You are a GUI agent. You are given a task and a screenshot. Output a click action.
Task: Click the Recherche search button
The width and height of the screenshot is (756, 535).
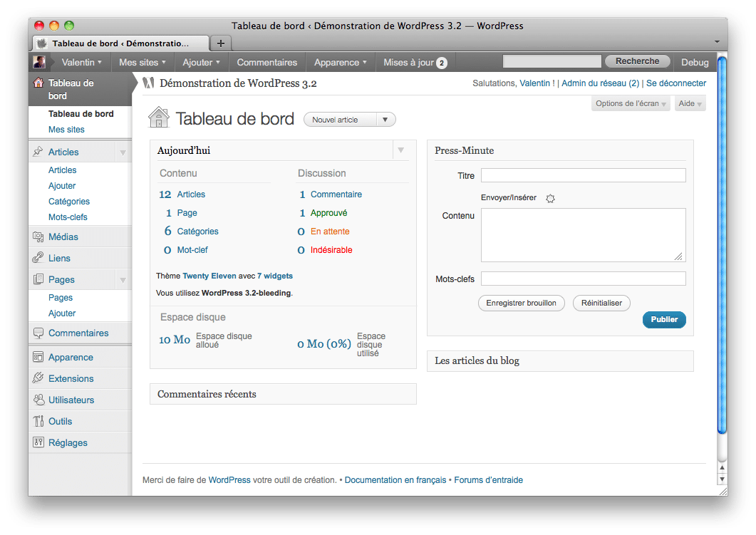pos(637,61)
